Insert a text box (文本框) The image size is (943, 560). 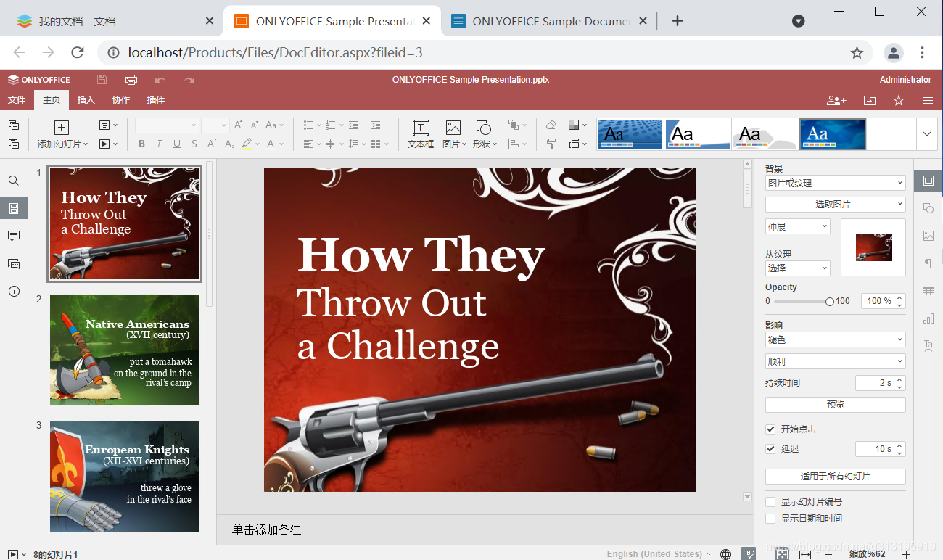click(x=420, y=134)
